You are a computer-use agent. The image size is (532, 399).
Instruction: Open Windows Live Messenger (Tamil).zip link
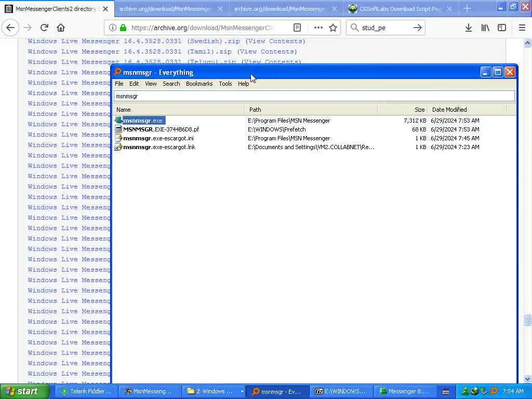(129, 51)
